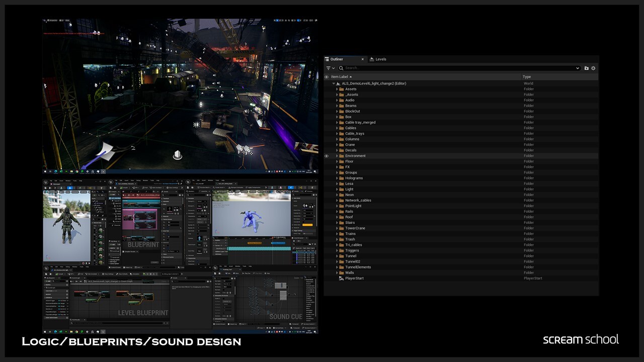
Task: Click the Audio folder icon
Action: [341, 100]
